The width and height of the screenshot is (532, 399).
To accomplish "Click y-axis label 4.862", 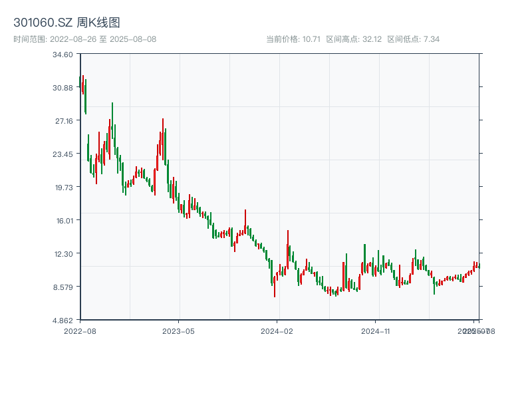I will (63, 321).
